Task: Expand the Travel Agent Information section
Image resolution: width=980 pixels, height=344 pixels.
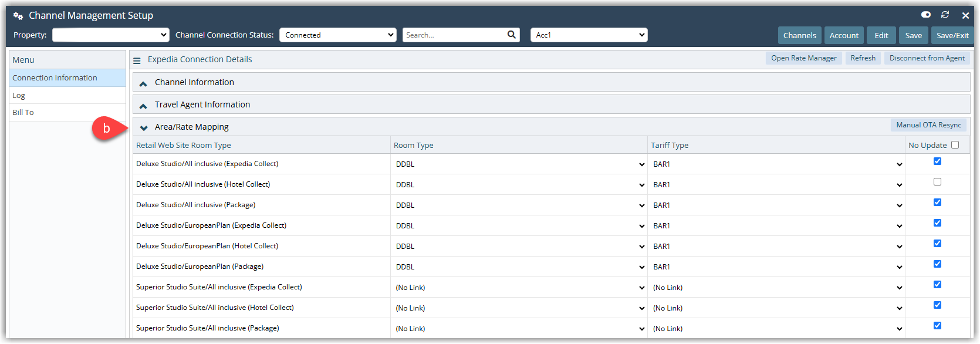Action: [x=143, y=106]
